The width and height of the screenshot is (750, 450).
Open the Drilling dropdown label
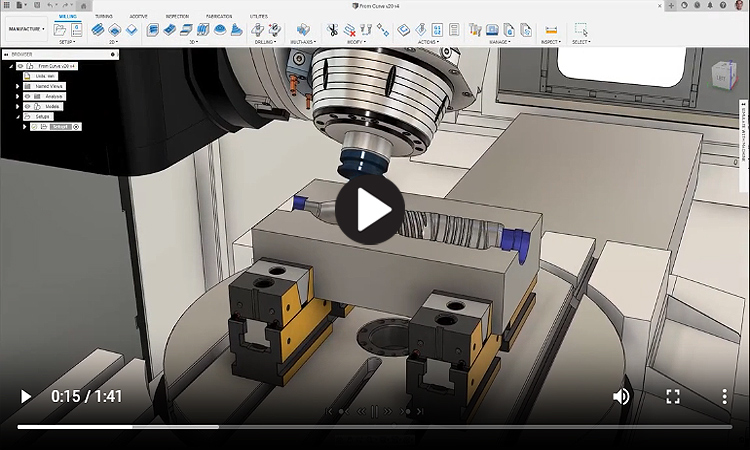pos(265,42)
